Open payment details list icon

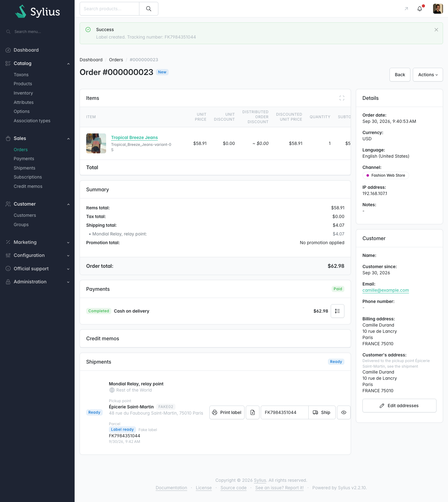[x=338, y=311]
